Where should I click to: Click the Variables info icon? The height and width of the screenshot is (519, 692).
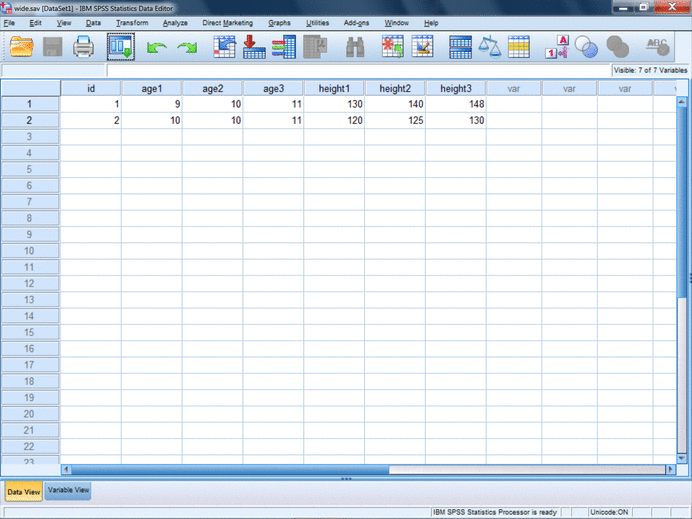pyautogui.click(x=284, y=47)
